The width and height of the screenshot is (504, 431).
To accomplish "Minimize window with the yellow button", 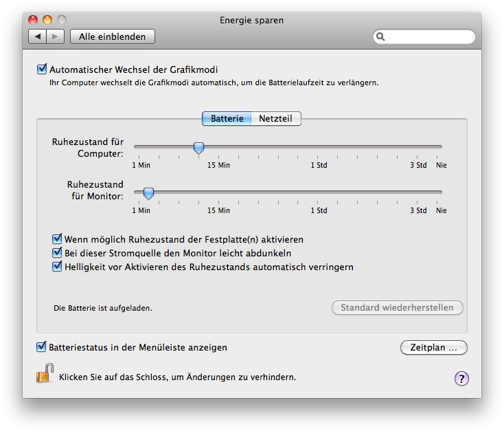I will click(47, 20).
